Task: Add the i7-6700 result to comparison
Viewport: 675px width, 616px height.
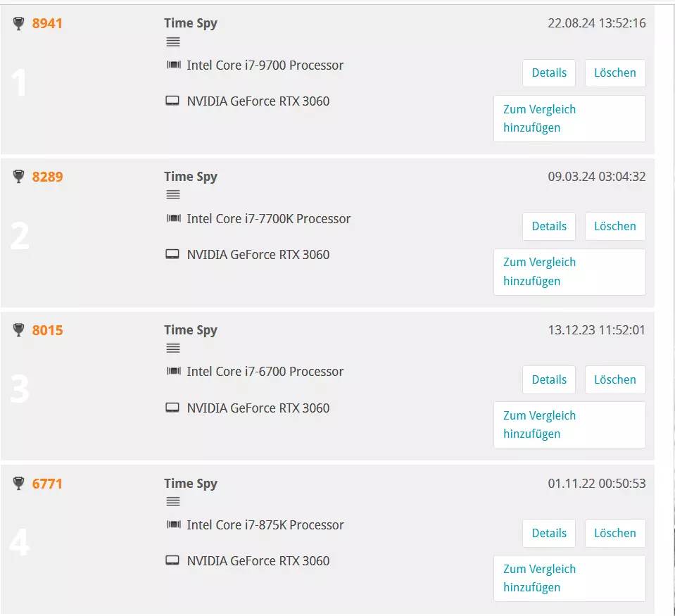Action: click(x=569, y=425)
